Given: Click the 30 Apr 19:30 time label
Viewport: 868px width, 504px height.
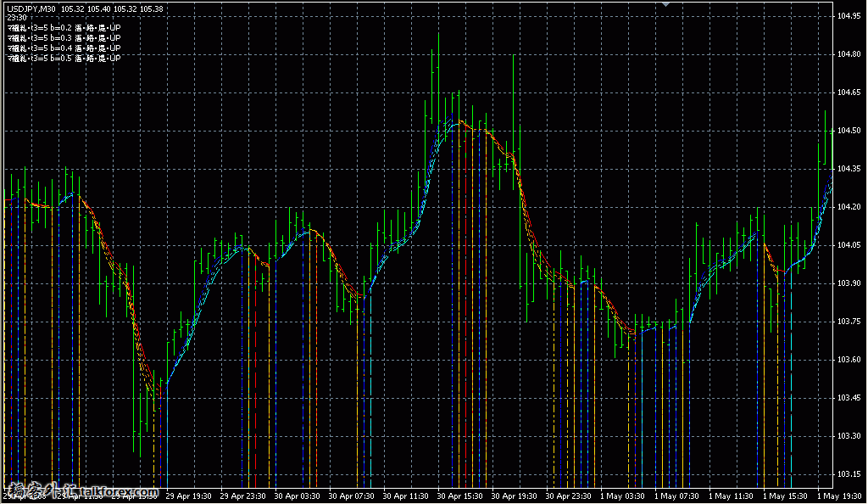Looking at the screenshot, I should (x=514, y=496).
